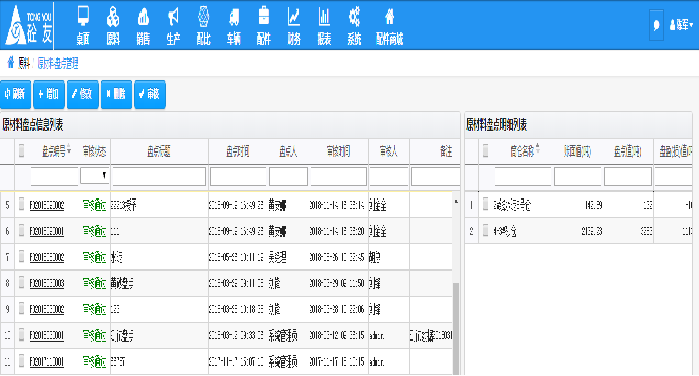Open the 报表 reports bar chart icon
Image resolution: width=699 pixels, height=376 pixels.
pos(324,17)
